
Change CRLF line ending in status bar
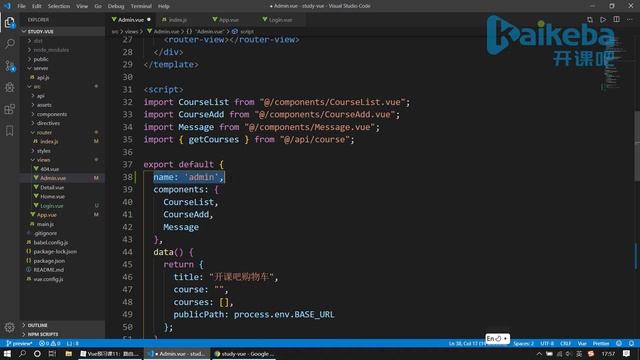coord(565,344)
